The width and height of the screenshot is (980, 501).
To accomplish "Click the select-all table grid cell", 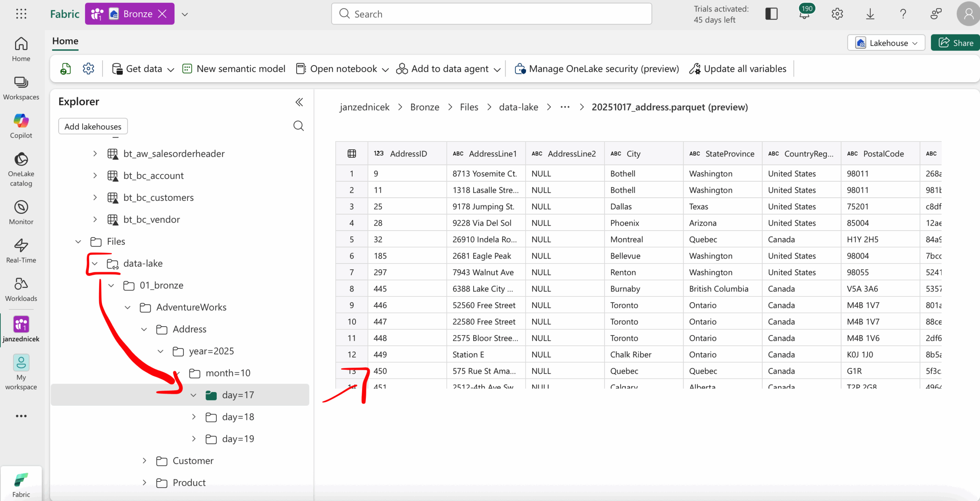I will 351,154.
